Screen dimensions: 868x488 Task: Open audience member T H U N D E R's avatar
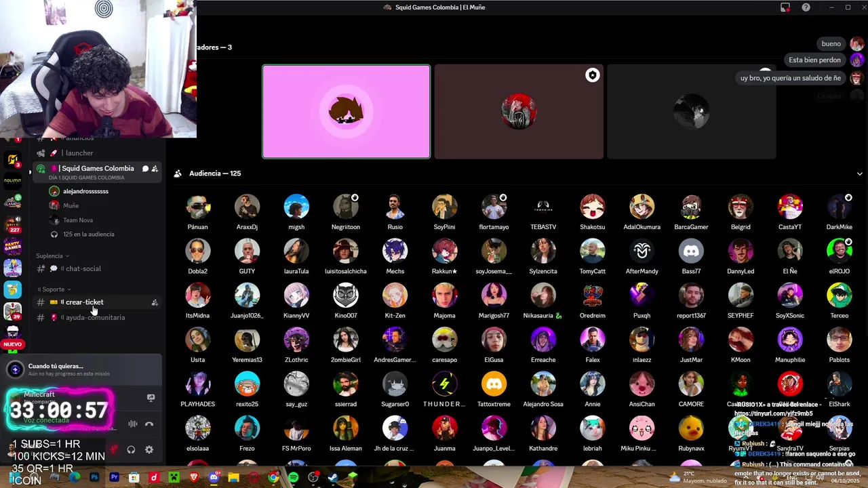tap(444, 384)
